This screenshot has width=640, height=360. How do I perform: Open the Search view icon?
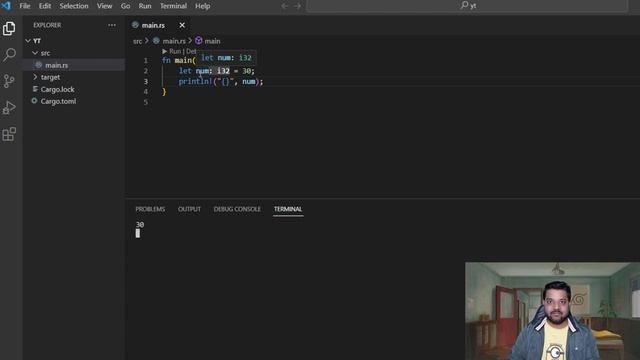[x=9, y=55]
